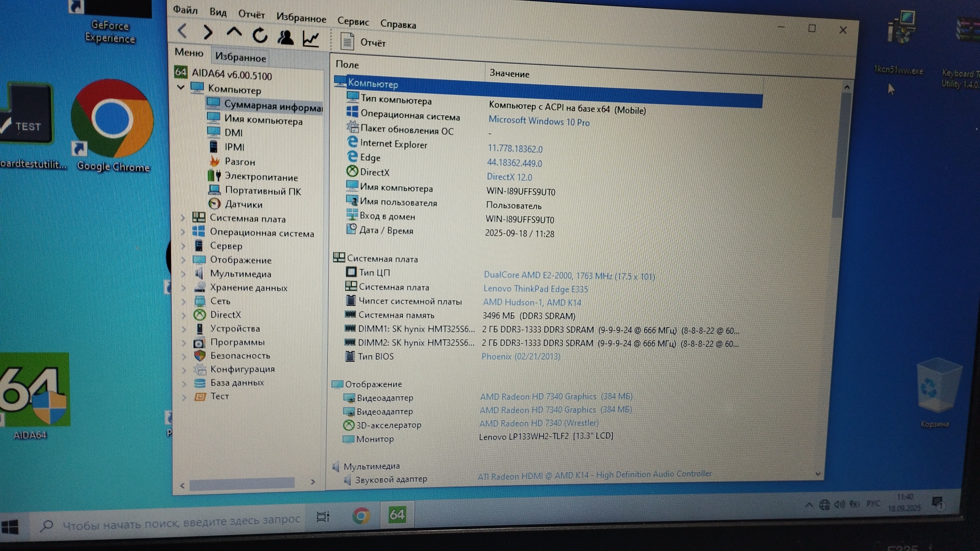The height and width of the screenshot is (551, 980).
Task: Expand the Системная плата tree node
Action: coord(183,218)
